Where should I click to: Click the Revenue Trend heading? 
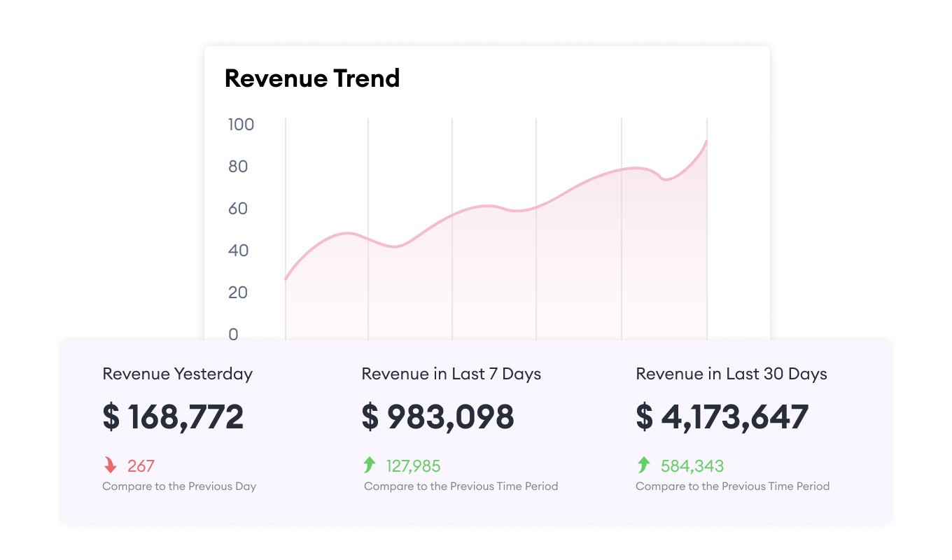pos(312,78)
